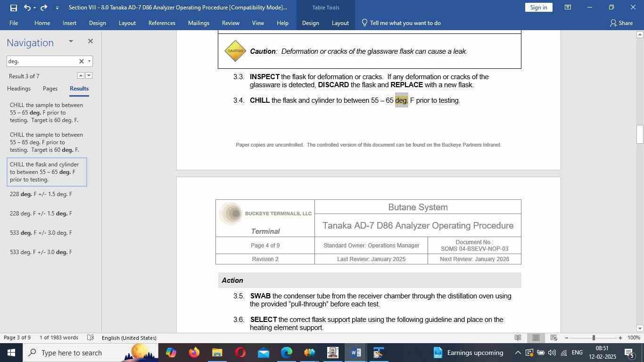Open Ribbon Display Options icon
This screenshot has width=644, height=362.
click(568, 8)
